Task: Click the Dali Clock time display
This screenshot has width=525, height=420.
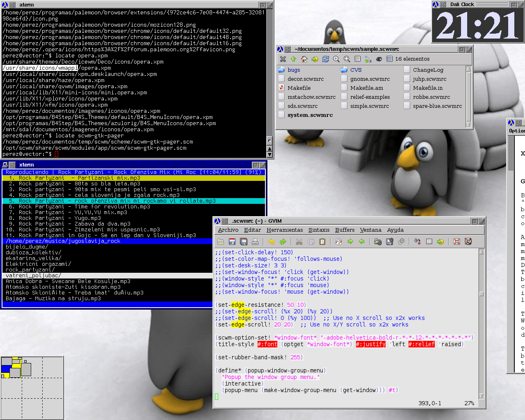Action: [x=478, y=26]
